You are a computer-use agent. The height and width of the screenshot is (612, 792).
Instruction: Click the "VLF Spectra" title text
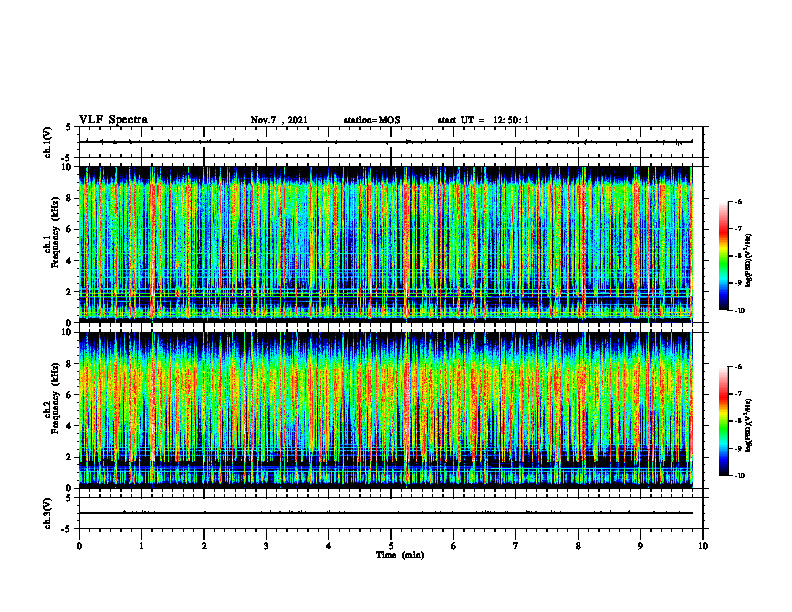[113, 120]
